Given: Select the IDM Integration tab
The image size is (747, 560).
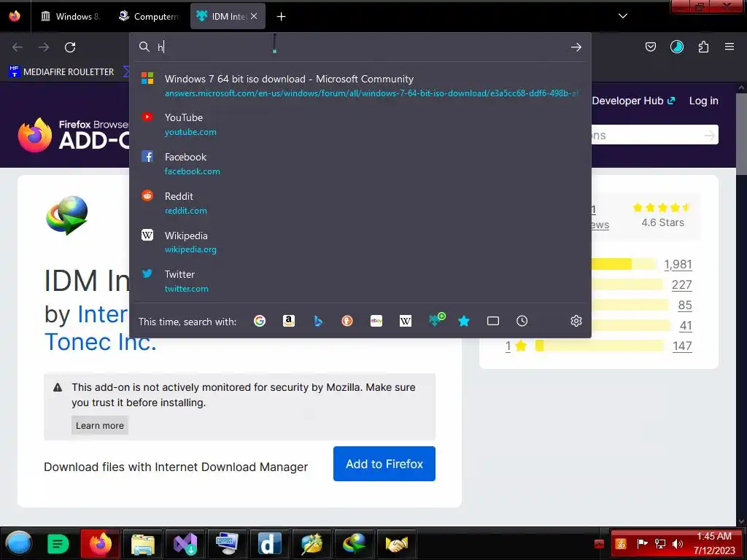Looking at the screenshot, I should coord(222,16).
